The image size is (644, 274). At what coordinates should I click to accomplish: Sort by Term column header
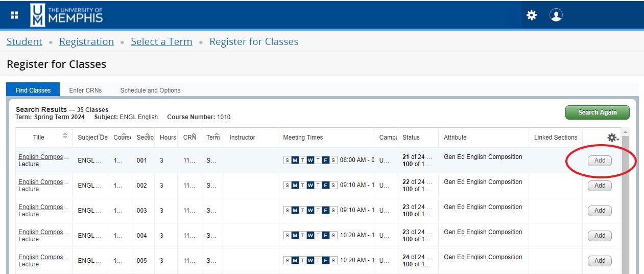coord(213,137)
